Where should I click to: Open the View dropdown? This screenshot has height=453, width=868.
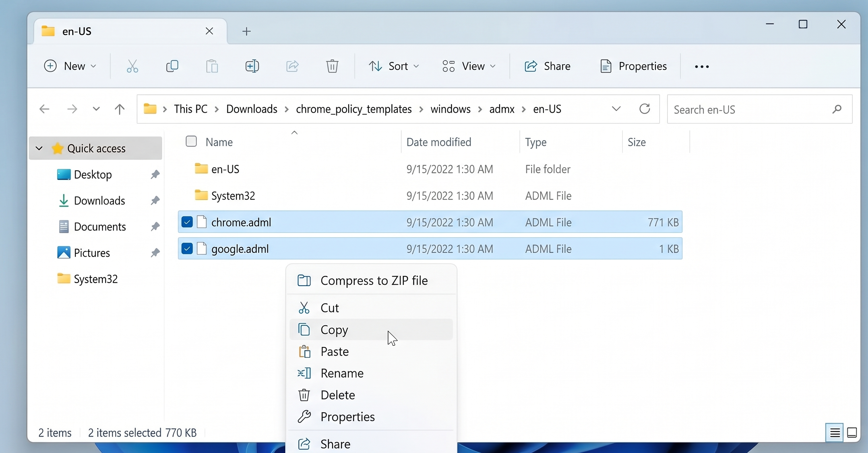469,66
